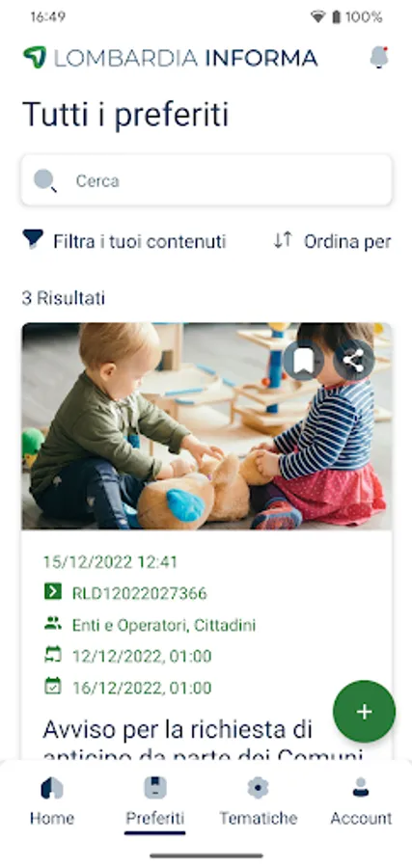The height and width of the screenshot is (868, 412).
Task: Click the search magnifier icon
Action: tap(44, 181)
